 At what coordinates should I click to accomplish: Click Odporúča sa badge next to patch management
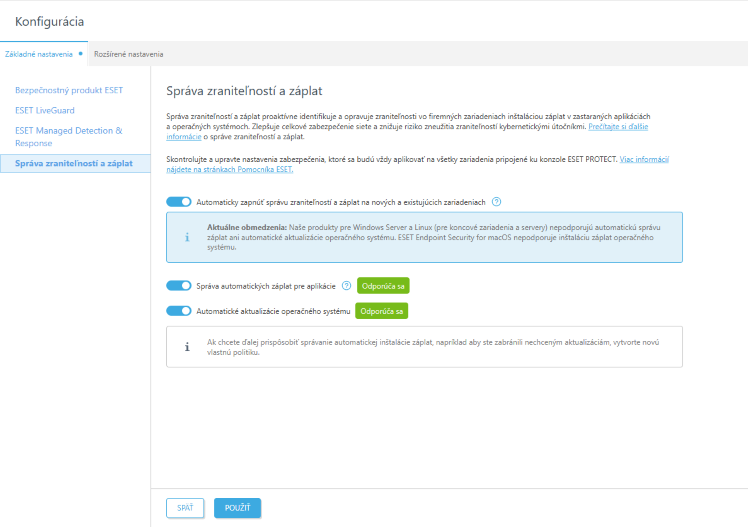click(x=383, y=286)
